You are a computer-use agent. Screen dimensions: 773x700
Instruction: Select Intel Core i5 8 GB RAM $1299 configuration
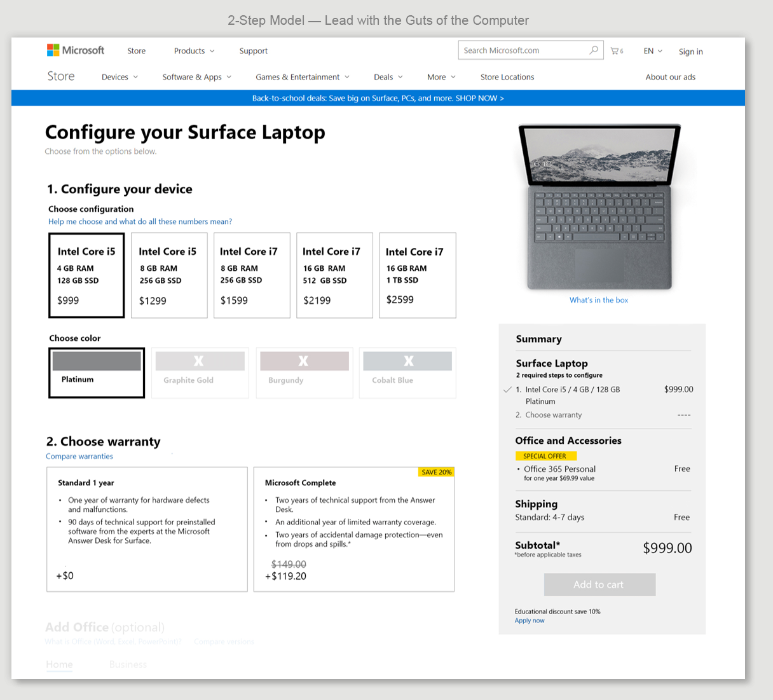coord(169,275)
